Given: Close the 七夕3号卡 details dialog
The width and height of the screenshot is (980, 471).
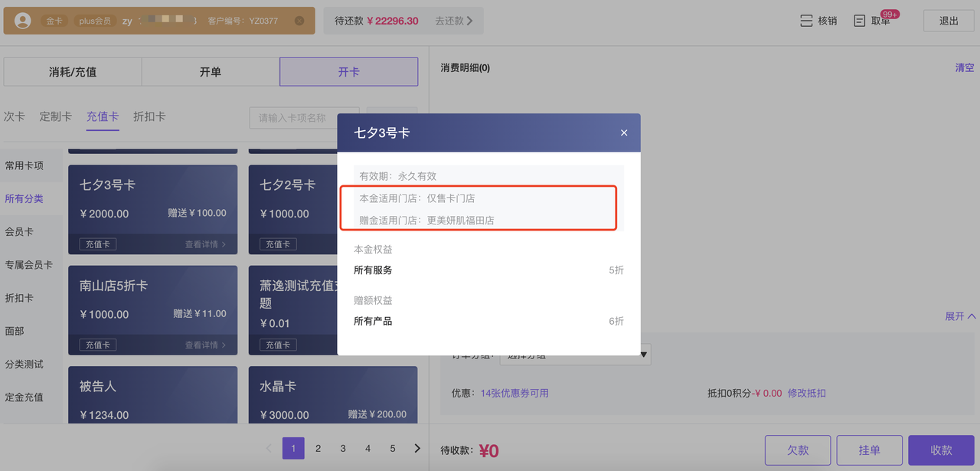Looking at the screenshot, I should click(624, 132).
